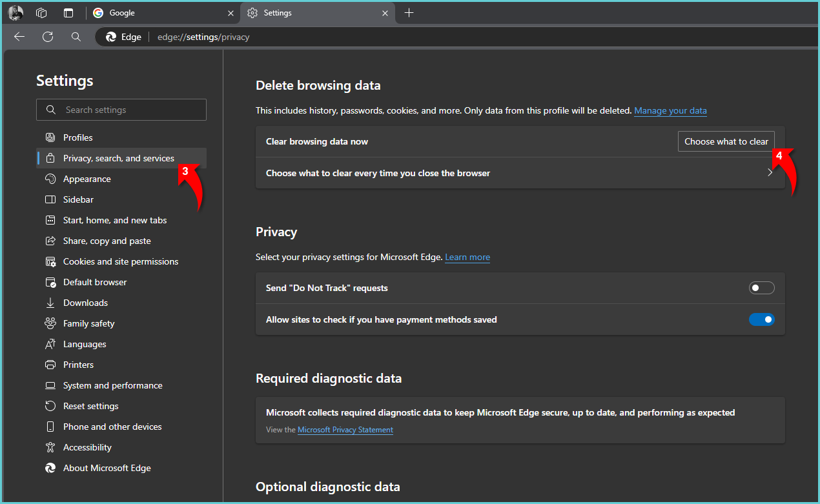Image resolution: width=820 pixels, height=504 pixels.
Task: Open the Privacy Learn more link
Action: [x=467, y=257]
